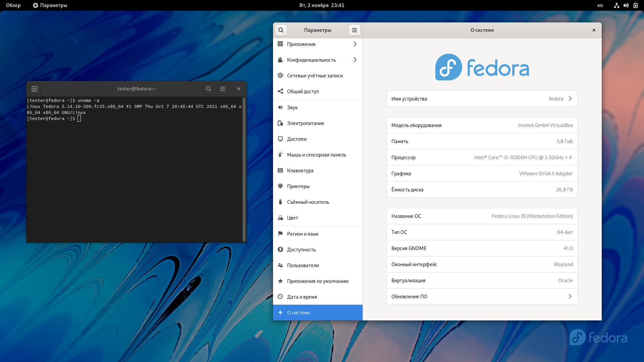
Task: Open the Settings hamburger menu
Action: (354, 30)
